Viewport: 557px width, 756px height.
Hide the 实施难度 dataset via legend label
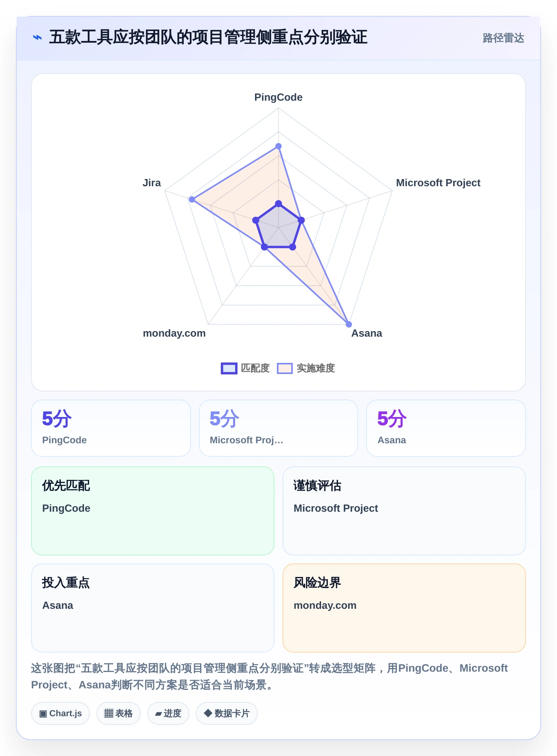[316, 368]
